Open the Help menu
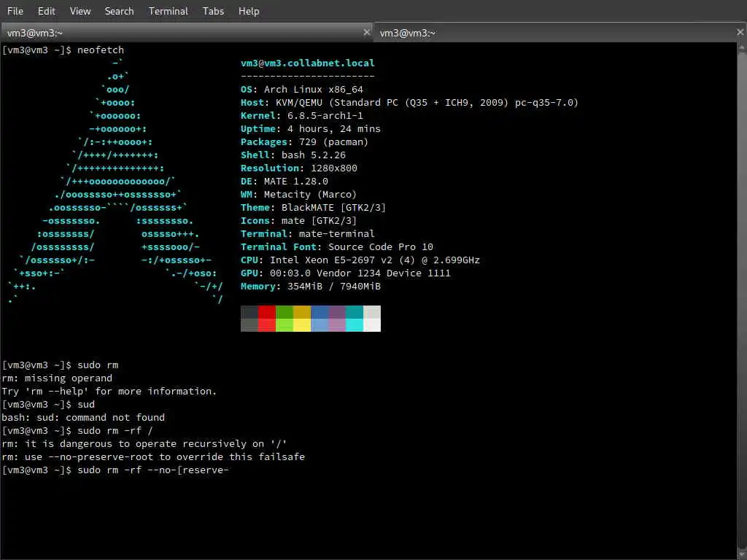747x560 pixels. [249, 11]
